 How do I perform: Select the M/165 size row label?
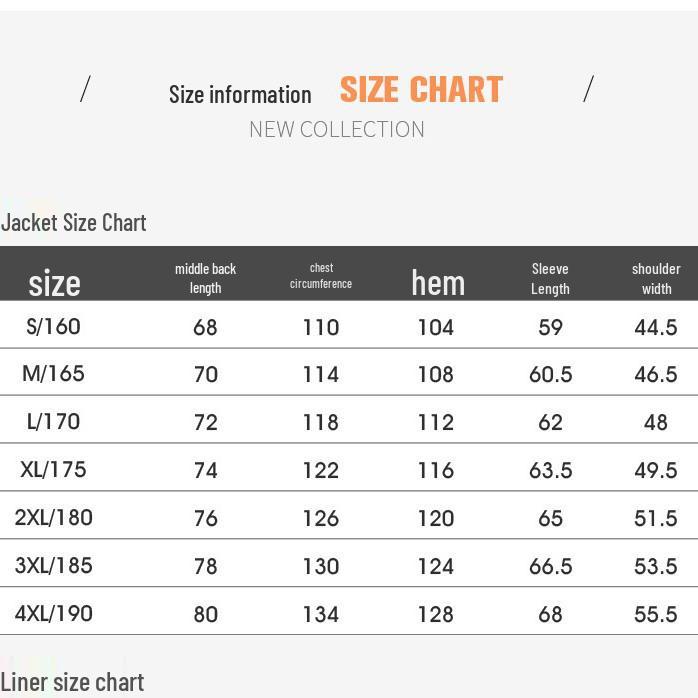(x=54, y=374)
